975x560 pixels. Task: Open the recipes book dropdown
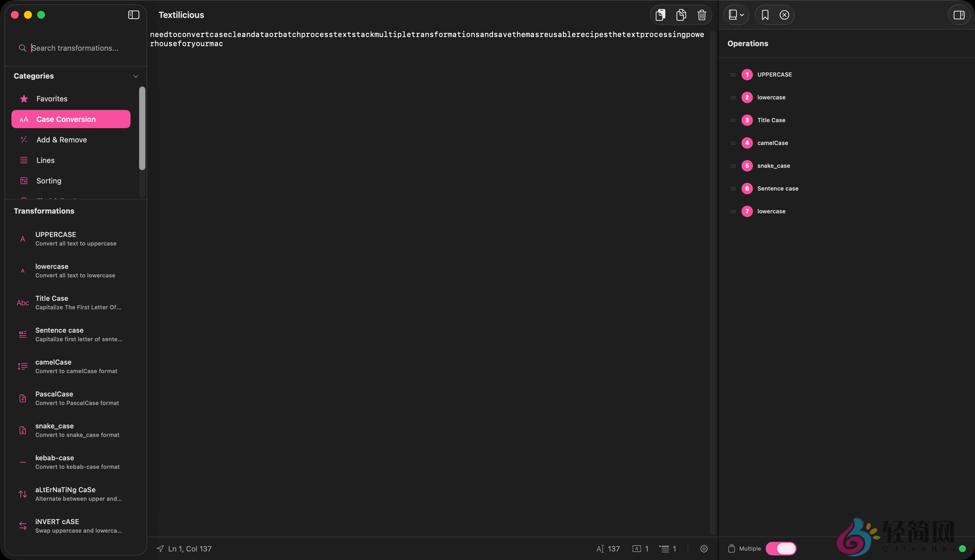(x=736, y=15)
